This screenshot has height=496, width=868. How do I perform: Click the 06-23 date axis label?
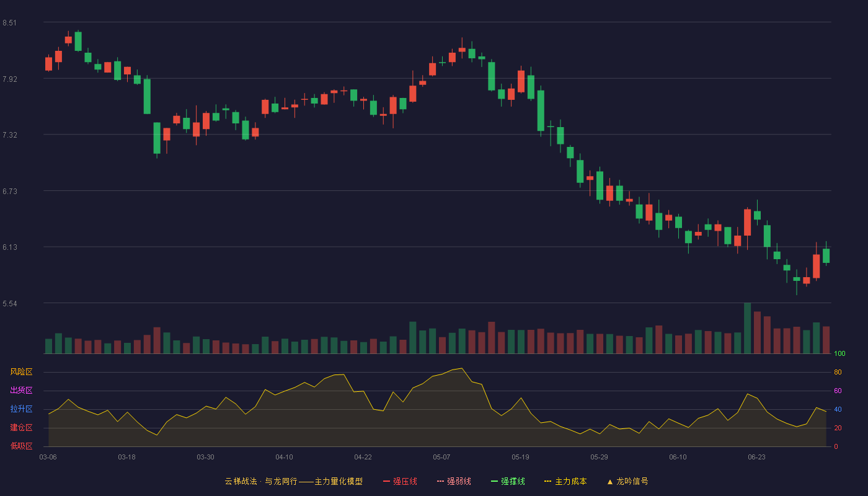(x=756, y=457)
